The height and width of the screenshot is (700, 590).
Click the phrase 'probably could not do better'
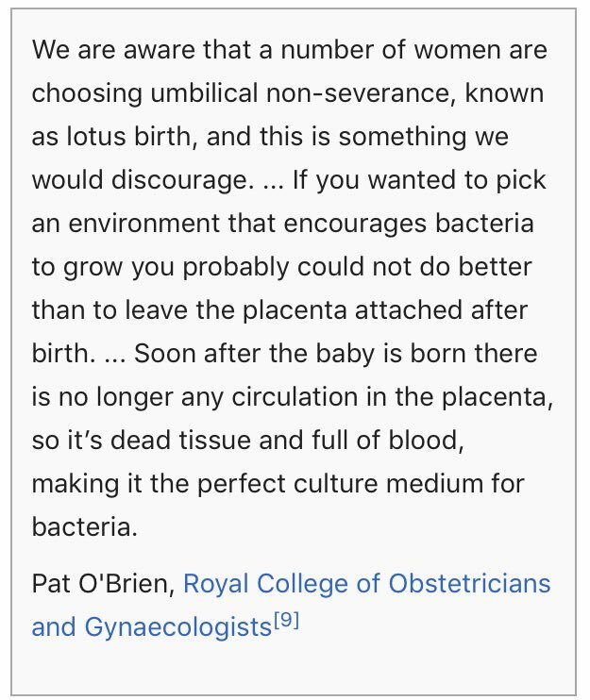click(357, 267)
